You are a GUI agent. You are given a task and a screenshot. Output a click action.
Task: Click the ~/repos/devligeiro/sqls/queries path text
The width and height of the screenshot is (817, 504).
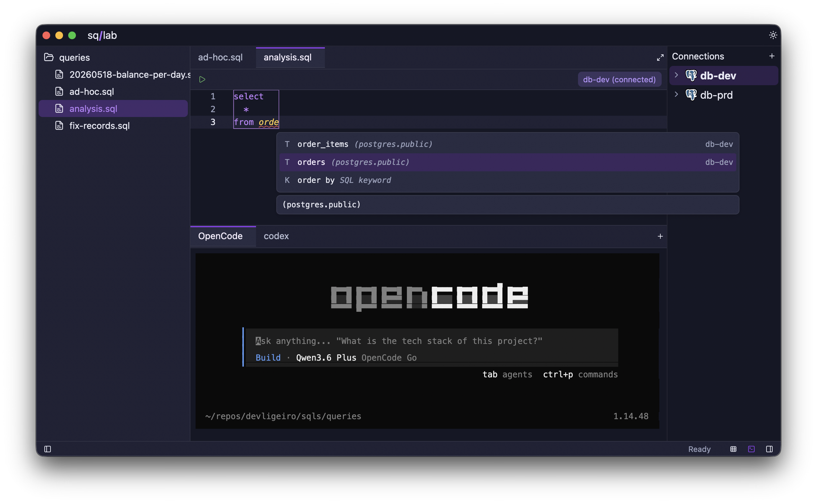[283, 416]
